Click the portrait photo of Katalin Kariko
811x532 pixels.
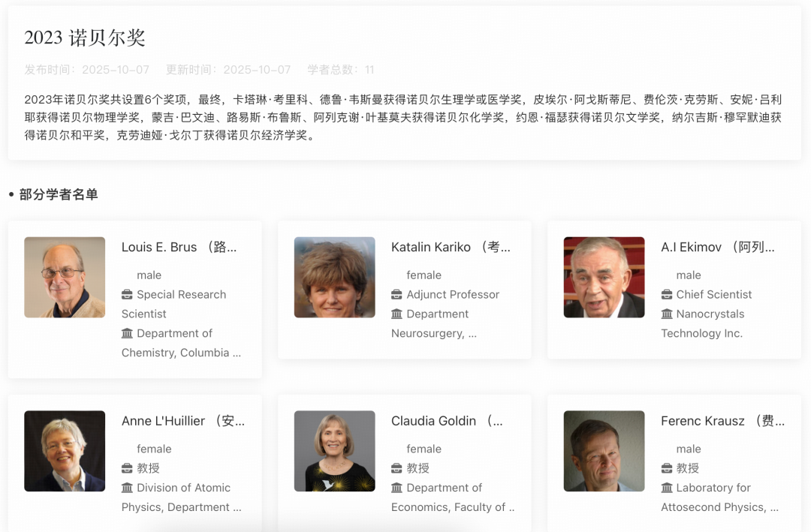334,277
